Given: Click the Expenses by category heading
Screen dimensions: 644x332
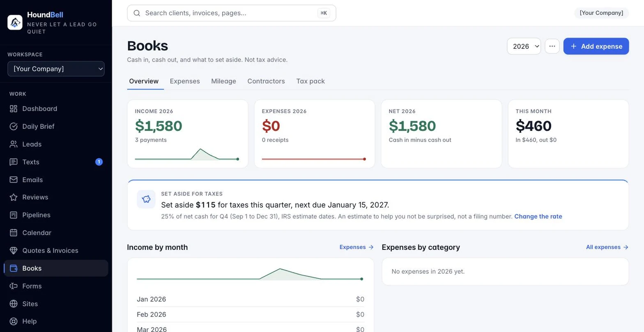Looking at the screenshot, I should tap(421, 247).
